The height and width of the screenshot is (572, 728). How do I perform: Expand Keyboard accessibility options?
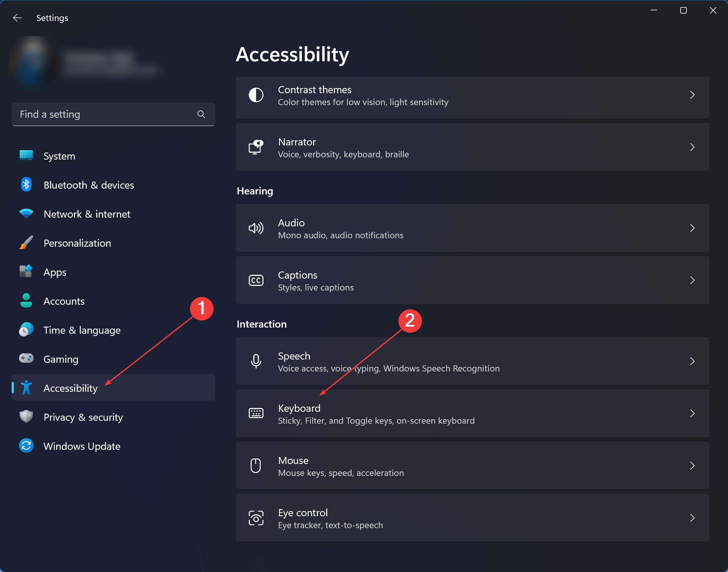tap(473, 413)
